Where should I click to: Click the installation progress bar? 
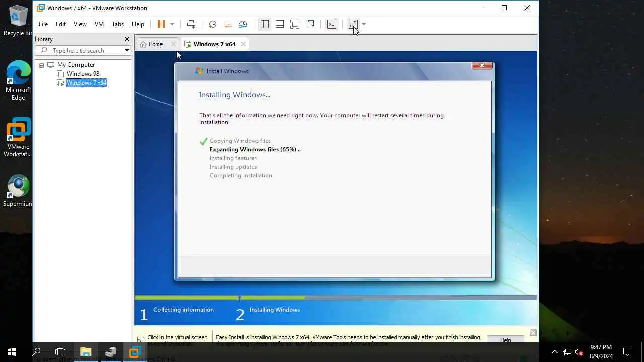point(336,298)
